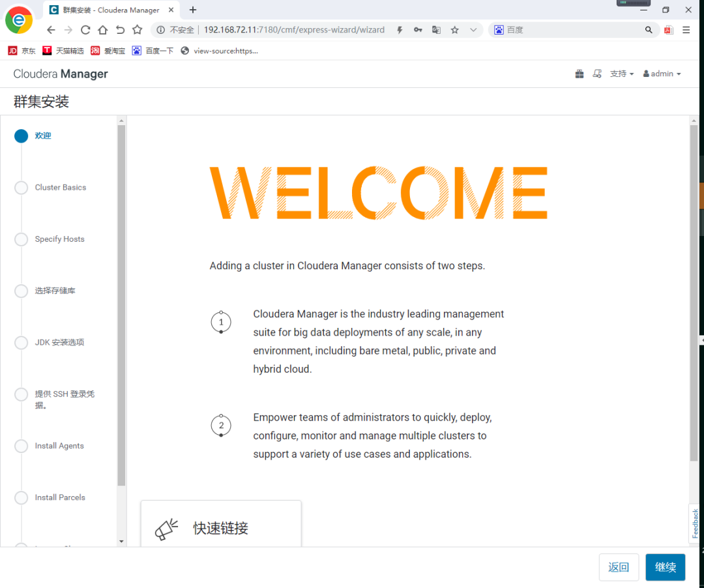The width and height of the screenshot is (704, 588).
Task: Open the saved password key icon
Action: click(x=418, y=30)
